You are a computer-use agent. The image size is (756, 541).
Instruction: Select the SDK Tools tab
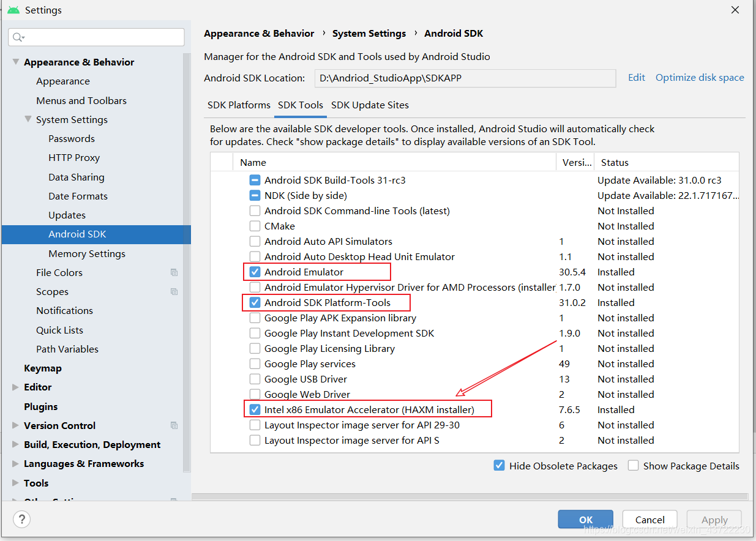[301, 105]
